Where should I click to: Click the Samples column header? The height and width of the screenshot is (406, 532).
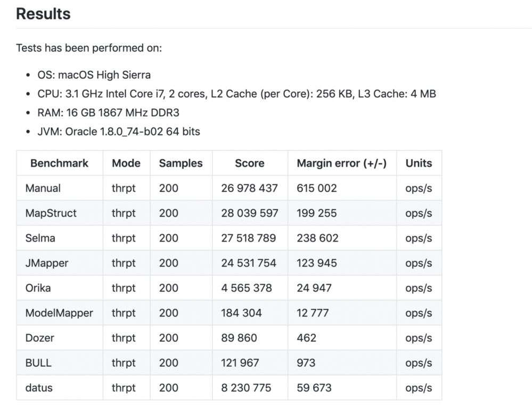[x=181, y=163]
